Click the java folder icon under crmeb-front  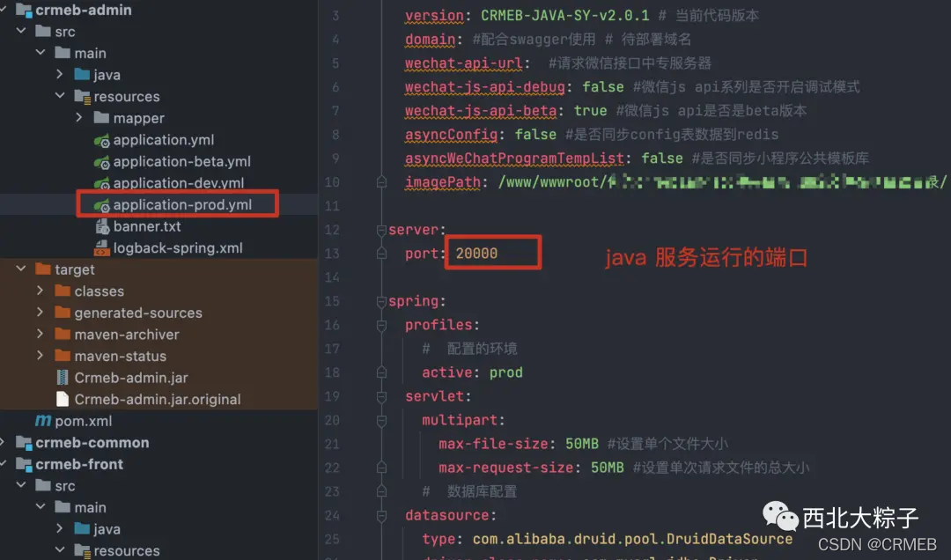coord(82,528)
